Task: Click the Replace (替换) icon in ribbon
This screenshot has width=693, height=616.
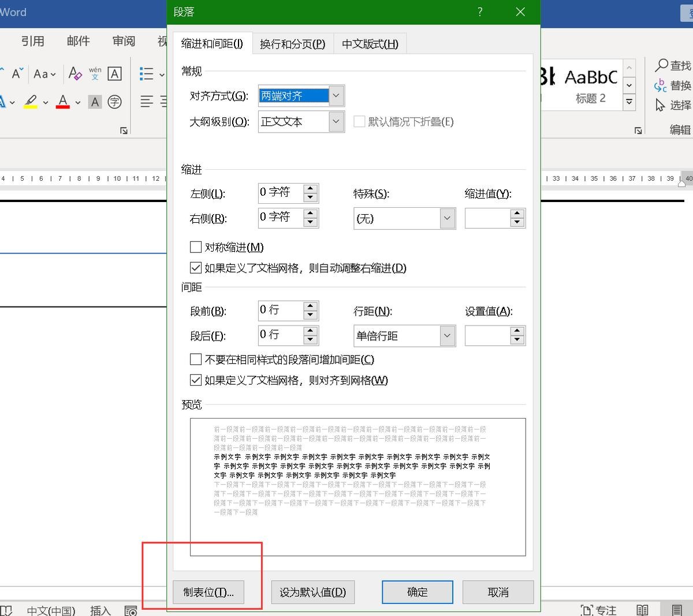Action: pyautogui.click(x=661, y=86)
